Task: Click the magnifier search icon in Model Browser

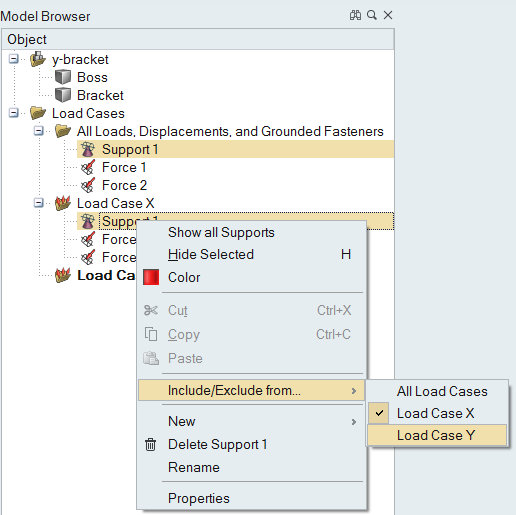Action: click(372, 15)
